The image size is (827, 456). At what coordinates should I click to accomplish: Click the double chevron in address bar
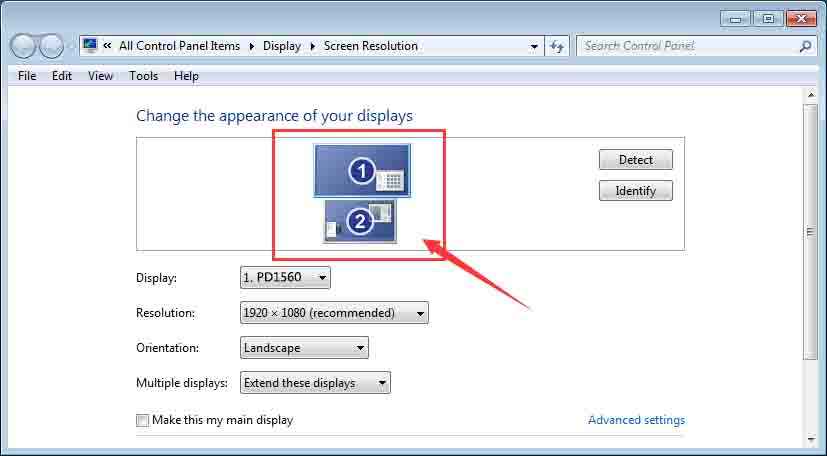pos(107,46)
